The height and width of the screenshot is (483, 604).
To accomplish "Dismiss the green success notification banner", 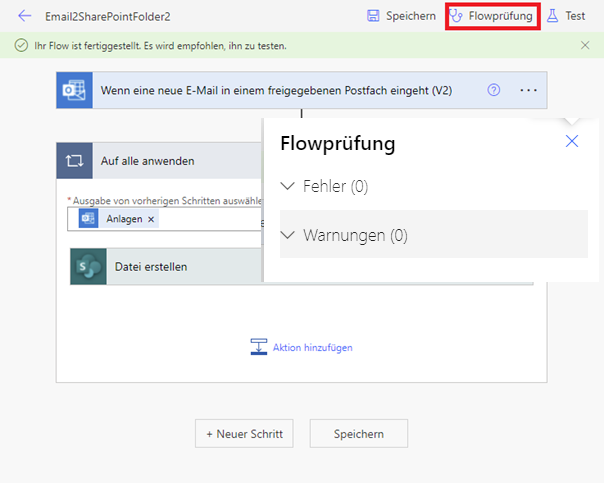I will 585,45.
